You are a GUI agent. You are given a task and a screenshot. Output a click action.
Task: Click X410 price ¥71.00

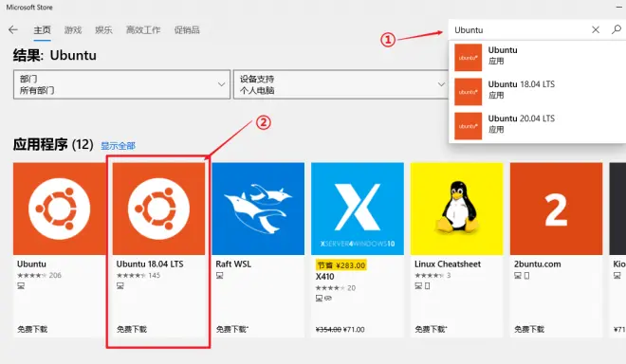tap(354, 330)
